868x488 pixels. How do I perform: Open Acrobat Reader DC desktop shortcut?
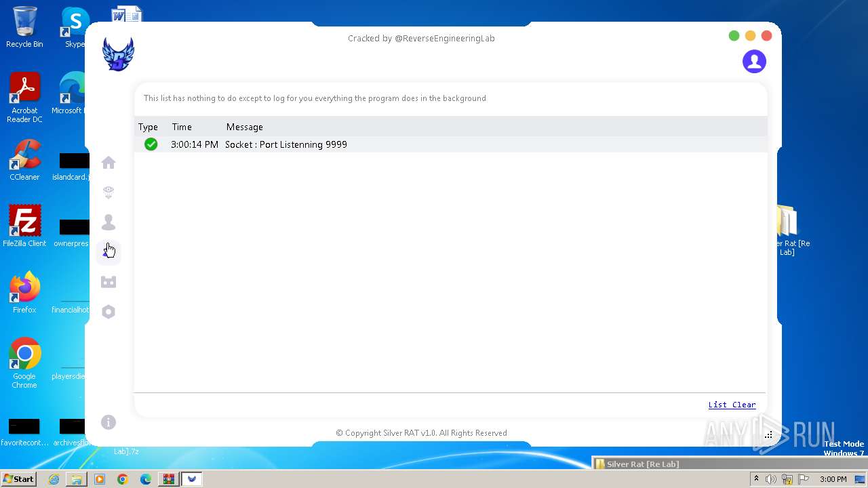coord(24,98)
